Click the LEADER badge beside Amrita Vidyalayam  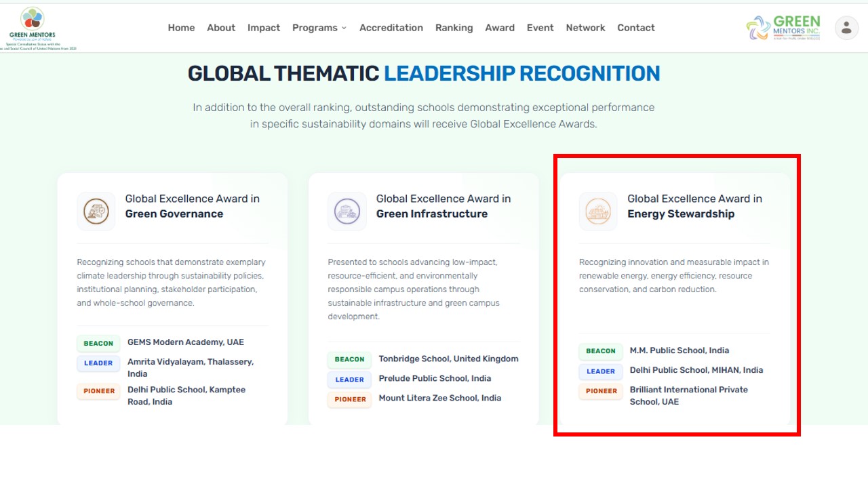pyautogui.click(x=98, y=363)
